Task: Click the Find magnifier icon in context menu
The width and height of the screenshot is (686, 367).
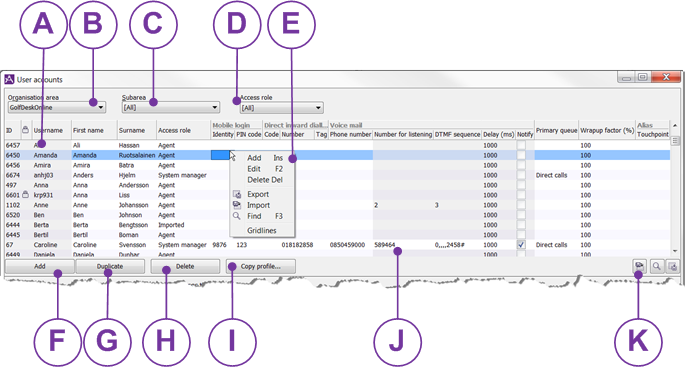Action: (x=237, y=216)
